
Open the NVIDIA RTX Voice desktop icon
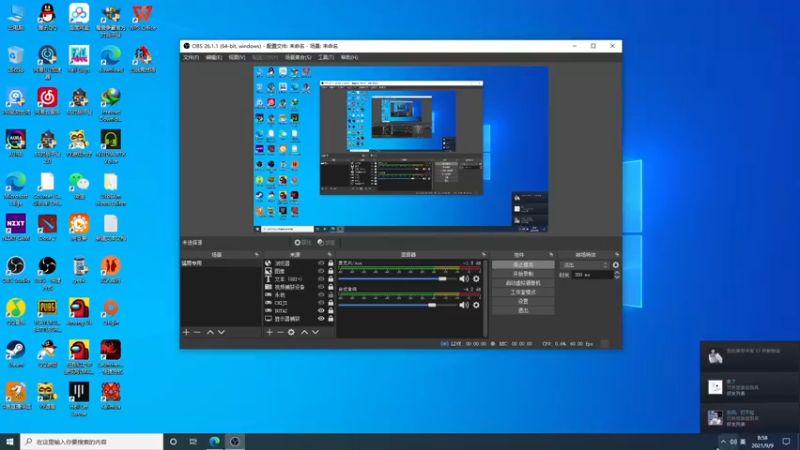click(x=111, y=147)
